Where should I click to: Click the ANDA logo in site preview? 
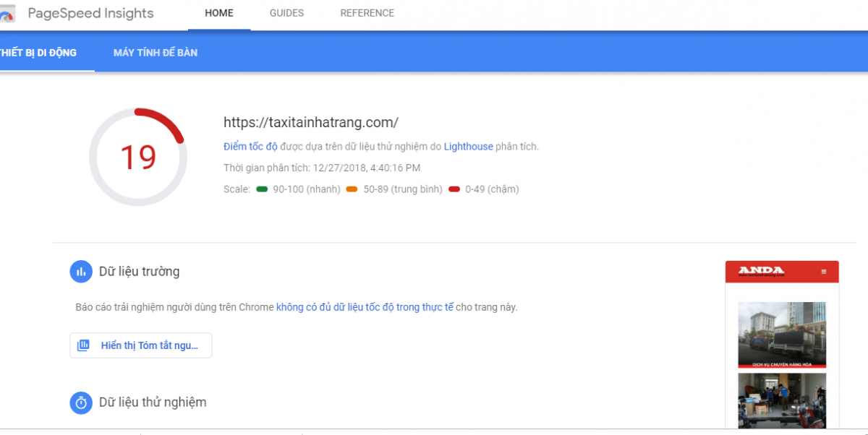click(x=761, y=272)
